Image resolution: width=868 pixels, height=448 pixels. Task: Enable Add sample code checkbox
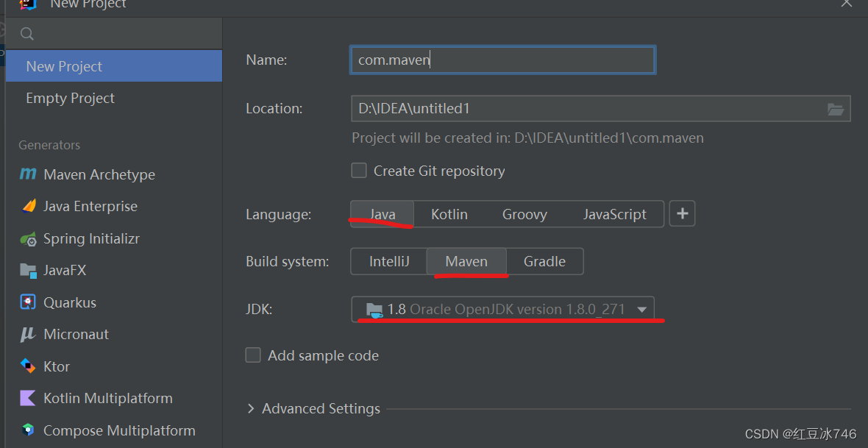(x=253, y=355)
